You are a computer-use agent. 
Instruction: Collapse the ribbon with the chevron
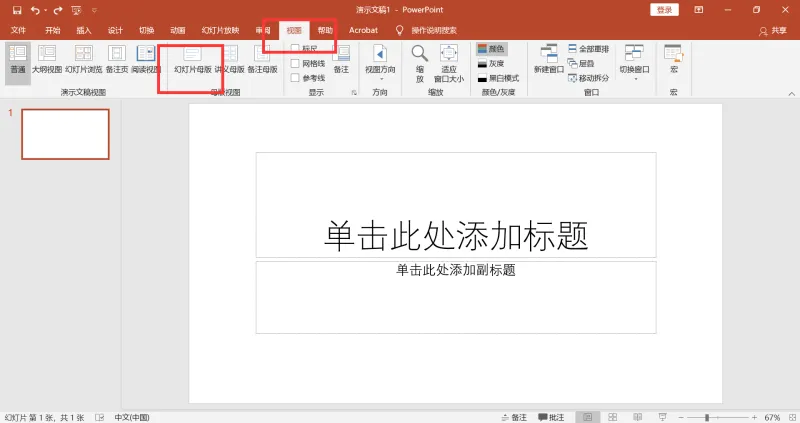(x=791, y=93)
